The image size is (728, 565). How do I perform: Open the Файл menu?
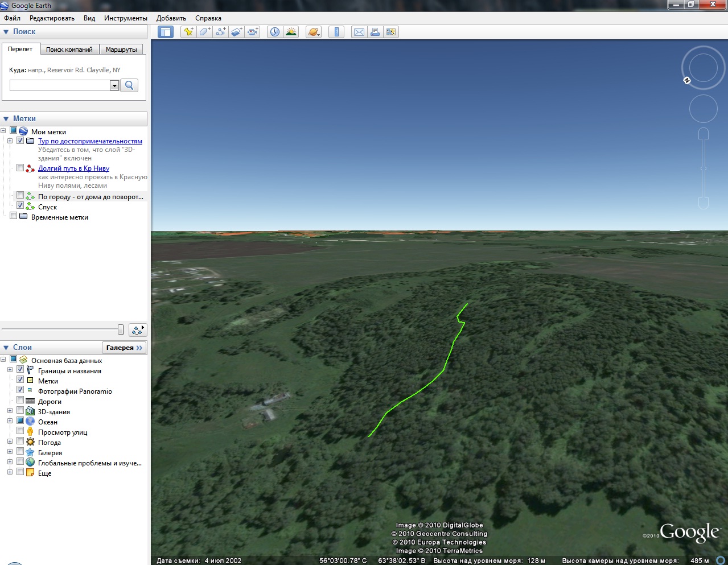(x=12, y=18)
